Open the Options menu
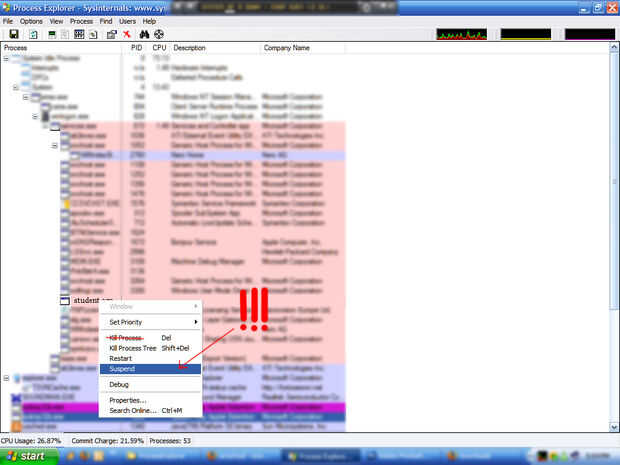The width and height of the screenshot is (620, 465). [x=31, y=21]
